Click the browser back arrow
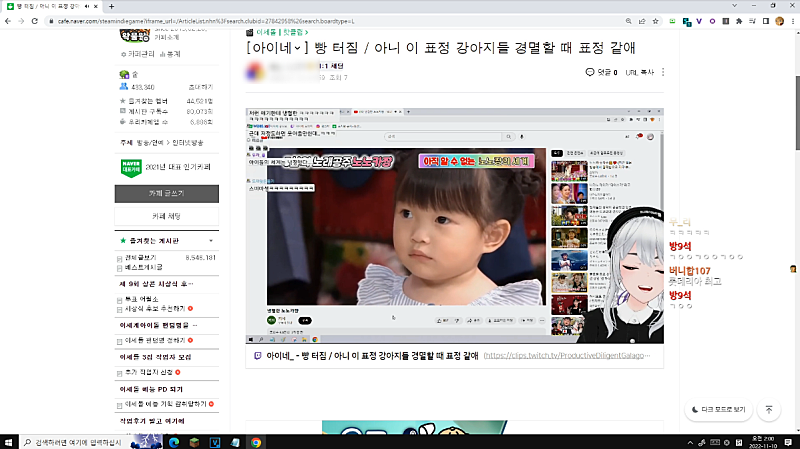The width and height of the screenshot is (800, 449). coord(8,21)
